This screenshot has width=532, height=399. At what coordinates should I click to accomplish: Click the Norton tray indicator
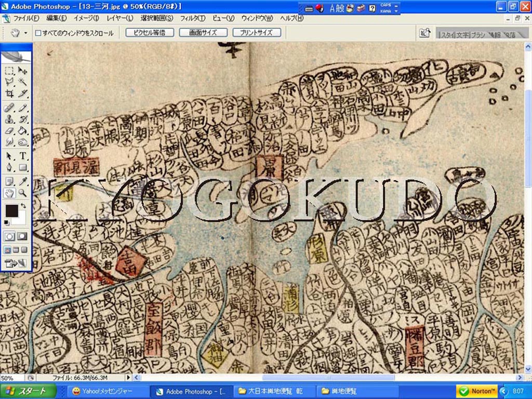[477, 391]
